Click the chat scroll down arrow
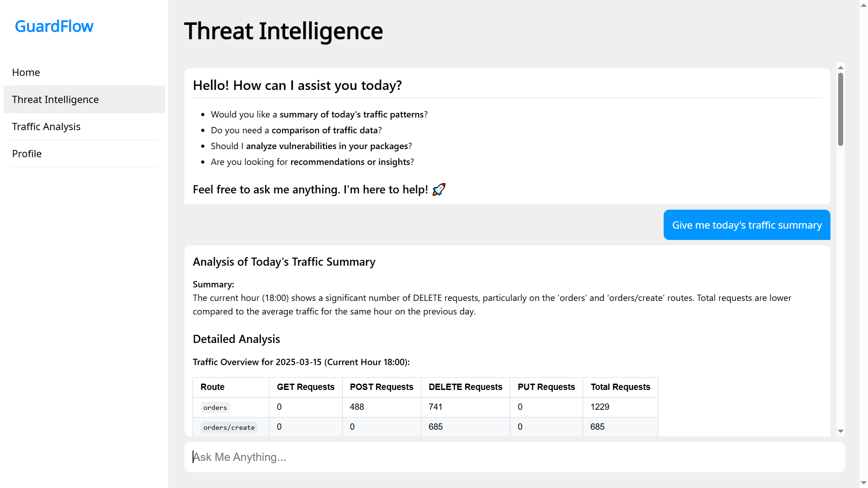 (840, 431)
